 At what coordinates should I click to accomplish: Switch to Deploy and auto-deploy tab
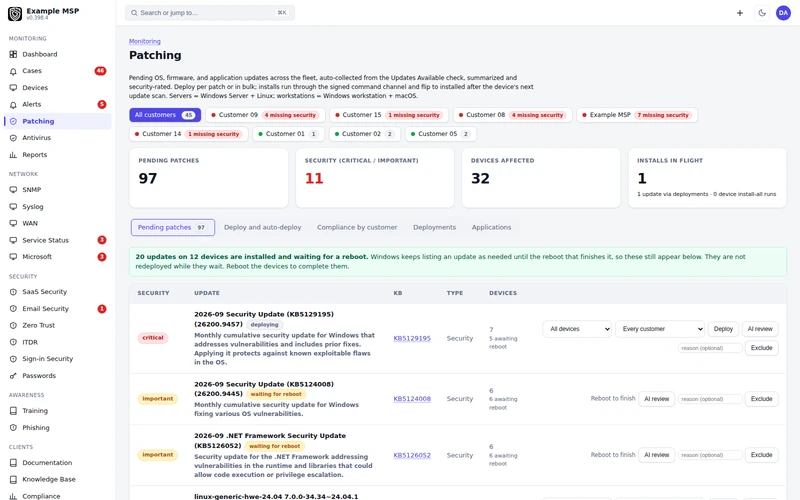[262, 228]
